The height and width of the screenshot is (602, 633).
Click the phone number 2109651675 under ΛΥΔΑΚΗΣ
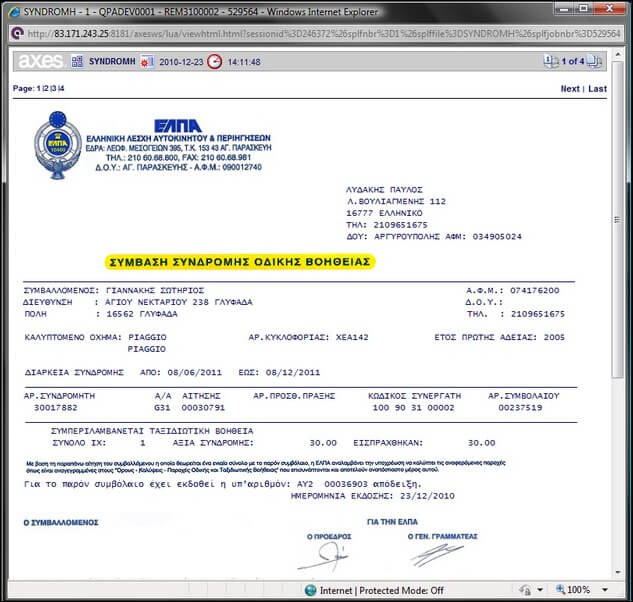(x=400, y=225)
